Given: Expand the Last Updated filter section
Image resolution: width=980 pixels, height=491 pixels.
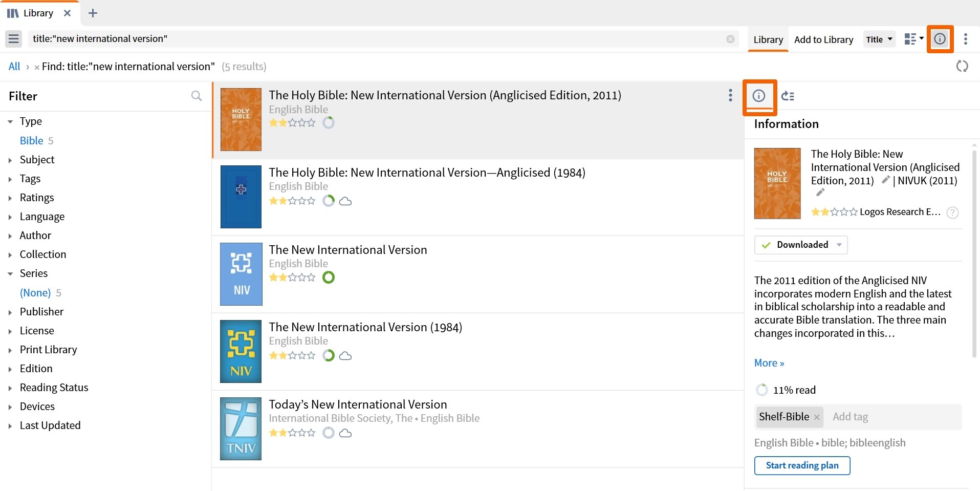Looking at the screenshot, I should pos(10,426).
